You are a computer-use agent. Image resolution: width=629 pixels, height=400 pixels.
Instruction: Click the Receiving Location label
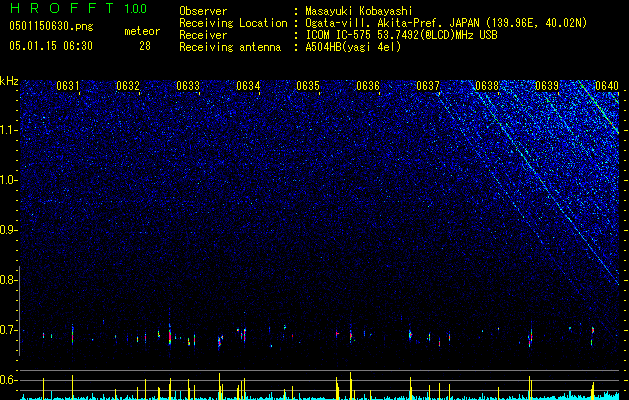point(233,23)
